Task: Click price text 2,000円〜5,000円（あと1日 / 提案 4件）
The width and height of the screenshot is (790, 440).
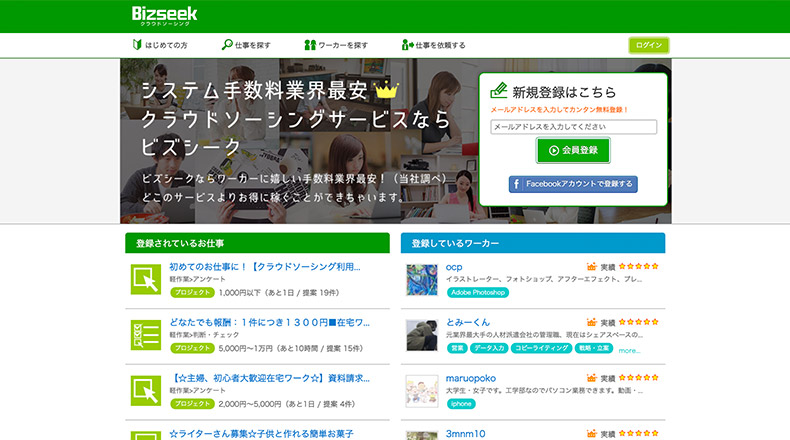Action: pos(287,404)
